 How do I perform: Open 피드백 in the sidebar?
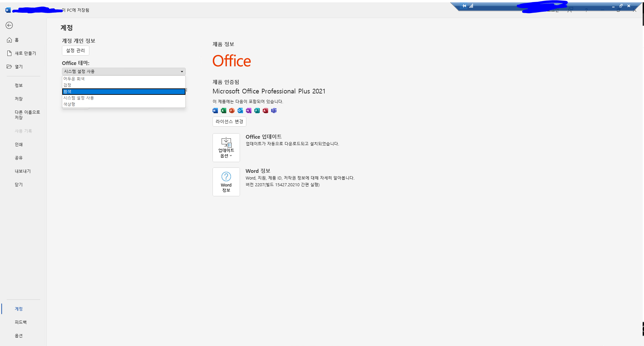21,322
